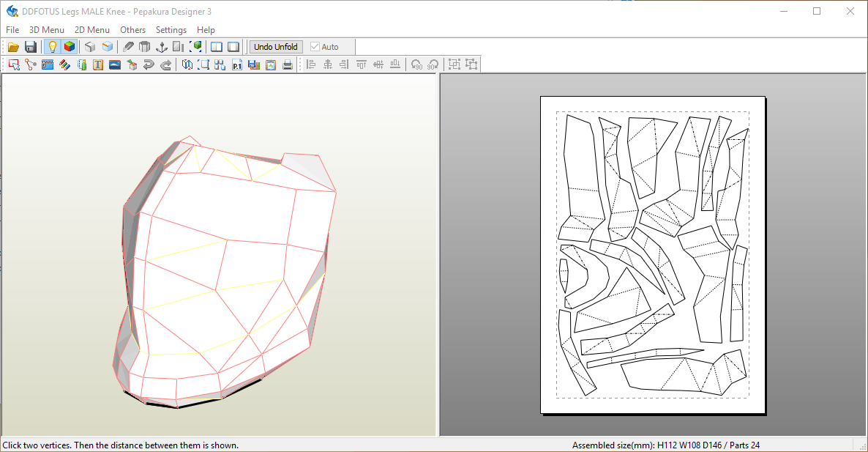This screenshot has width=868, height=452.
Task: Select the insert image tool
Action: tap(115, 64)
